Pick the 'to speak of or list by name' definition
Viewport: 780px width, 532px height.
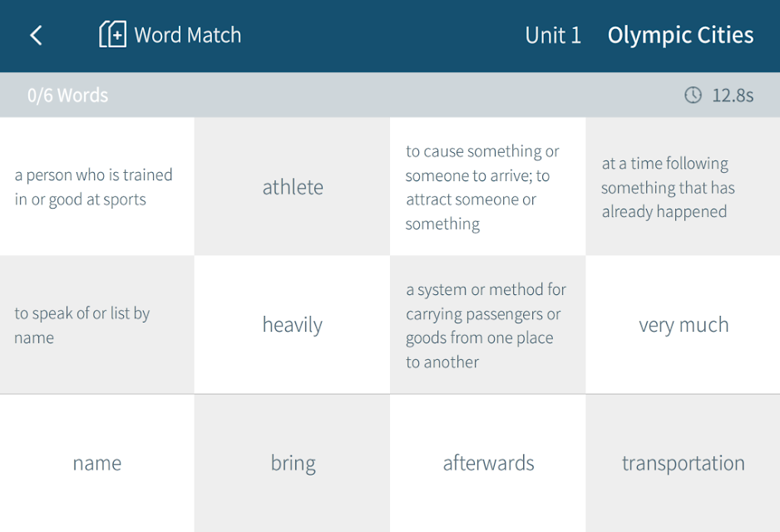[x=97, y=325]
